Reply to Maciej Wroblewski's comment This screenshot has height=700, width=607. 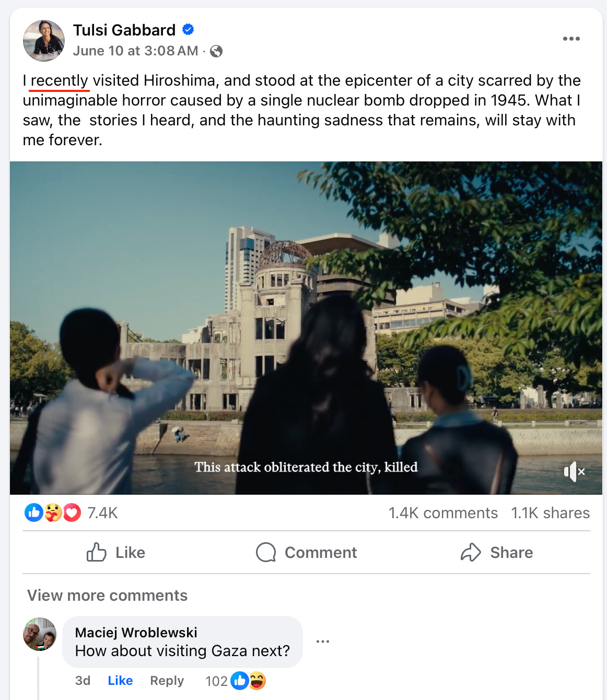167,681
